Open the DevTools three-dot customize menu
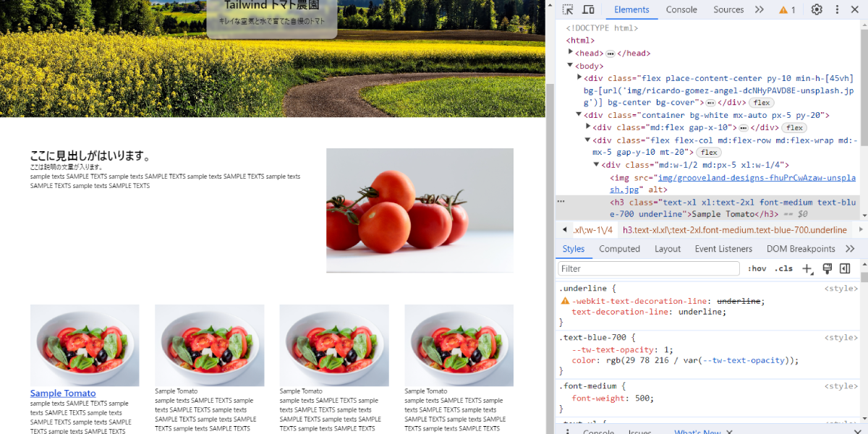Viewport: 868px width, 434px height. (837, 9)
